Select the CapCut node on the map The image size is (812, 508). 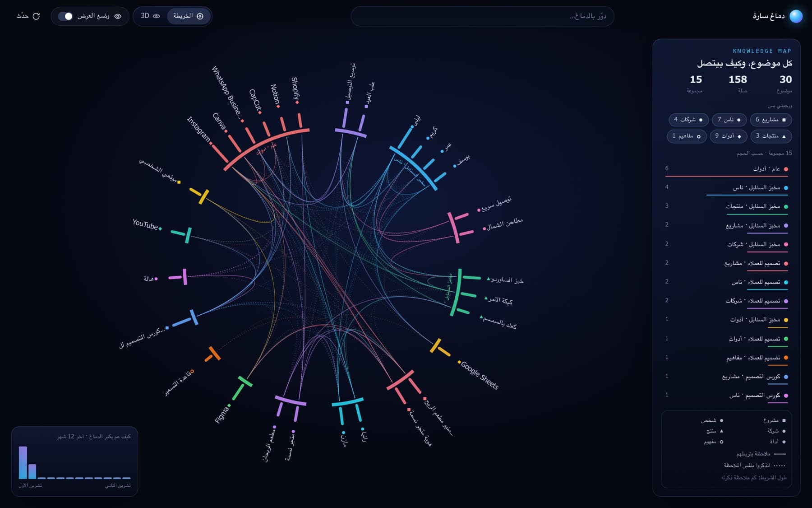pos(255,101)
